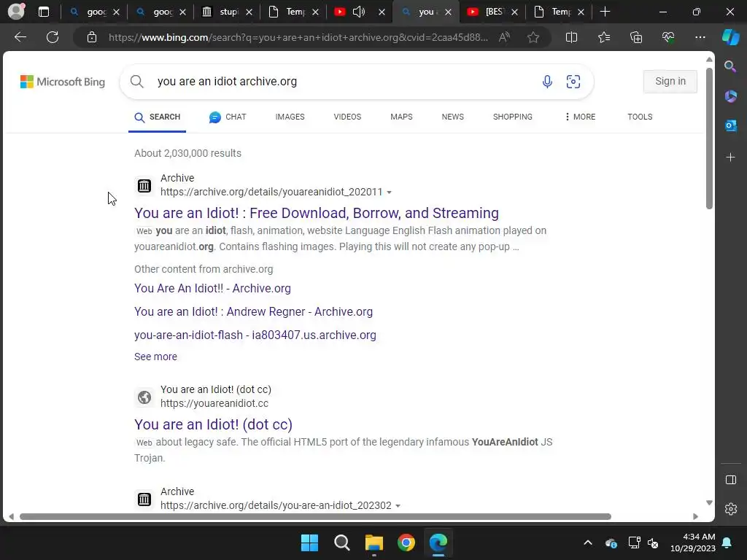Expand options for you-are-an-idiot_202302 URL

click(398, 506)
